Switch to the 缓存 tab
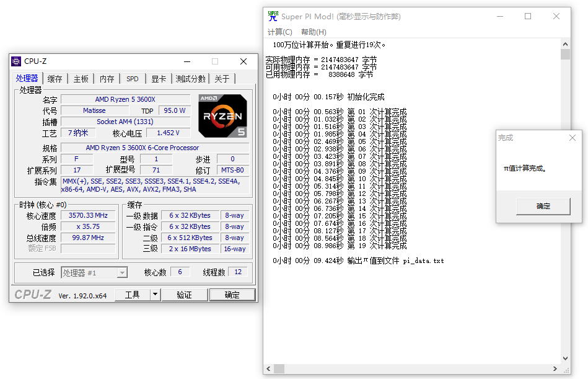 coord(55,79)
